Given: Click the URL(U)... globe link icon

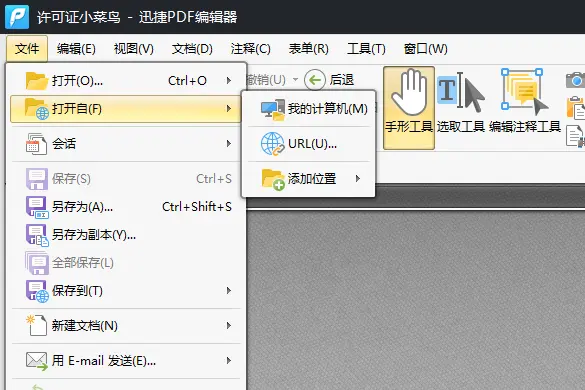Looking at the screenshot, I should (273, 144).
